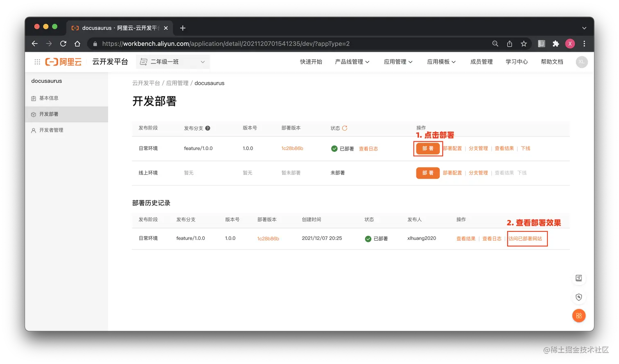The width and height of the screenshot is (619, 364).
Task: Click 访问已部署网站 link
Action: tap(525, 238)
